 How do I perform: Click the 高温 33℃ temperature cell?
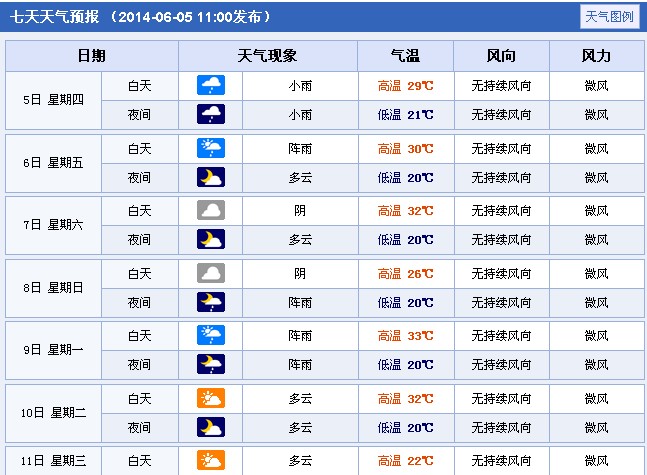405,335
